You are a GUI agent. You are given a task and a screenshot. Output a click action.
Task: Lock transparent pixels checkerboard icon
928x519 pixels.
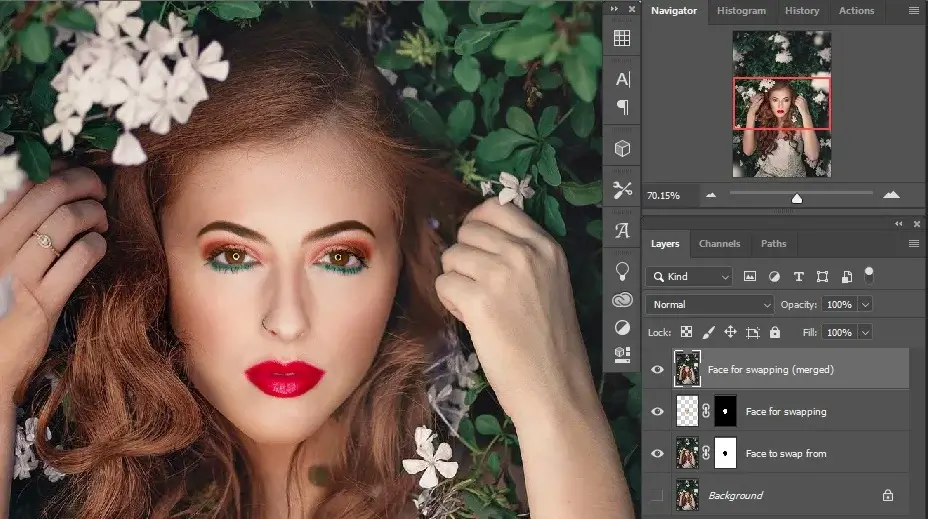[x=687, y=332]
